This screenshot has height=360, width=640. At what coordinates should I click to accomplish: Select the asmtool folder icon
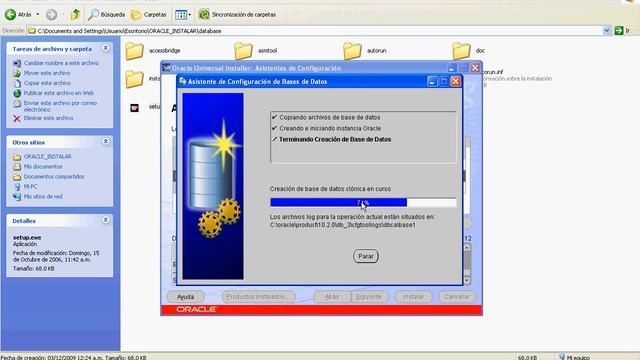pyautogui.click(x=243, y=51)
